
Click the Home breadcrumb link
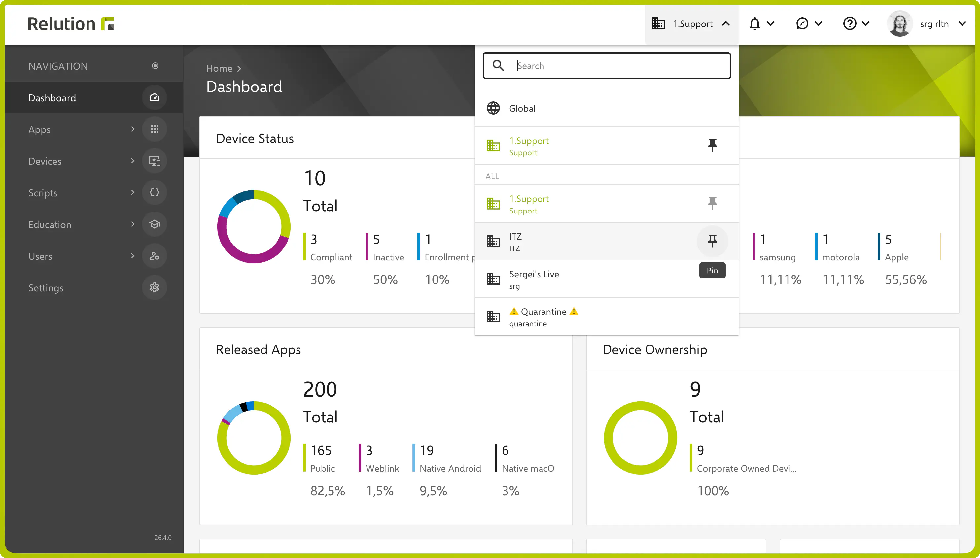click(219, 68)
